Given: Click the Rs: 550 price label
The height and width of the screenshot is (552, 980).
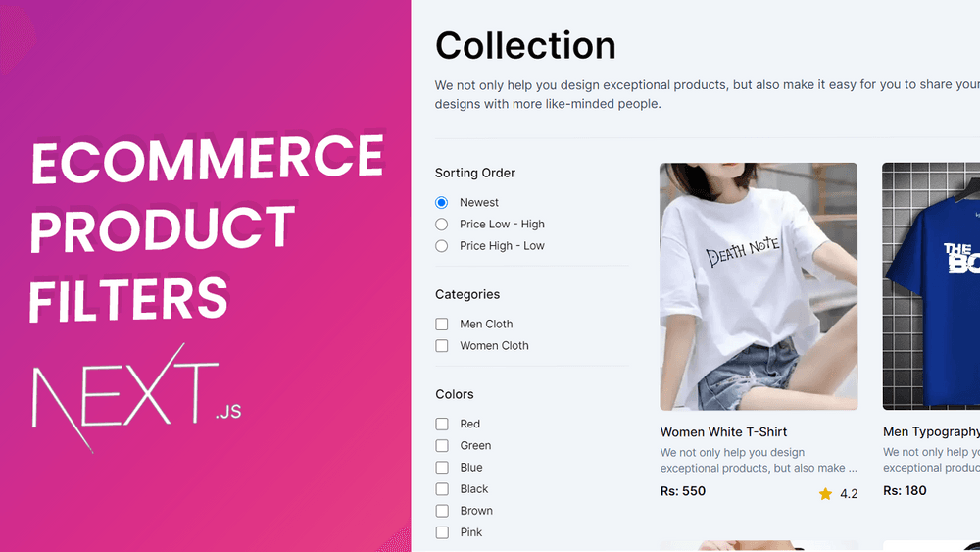Looking at the screenshot, I should click(682, 491).
